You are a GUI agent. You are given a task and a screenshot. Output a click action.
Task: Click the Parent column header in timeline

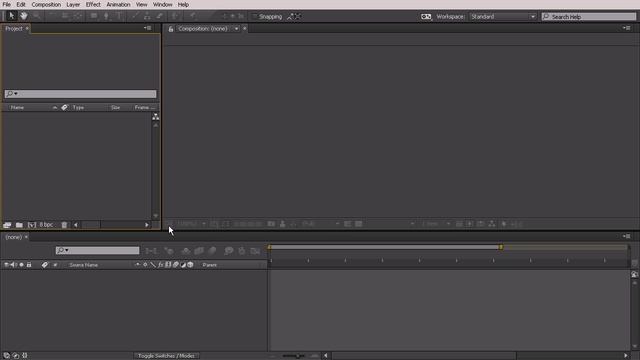pos(210,265)
